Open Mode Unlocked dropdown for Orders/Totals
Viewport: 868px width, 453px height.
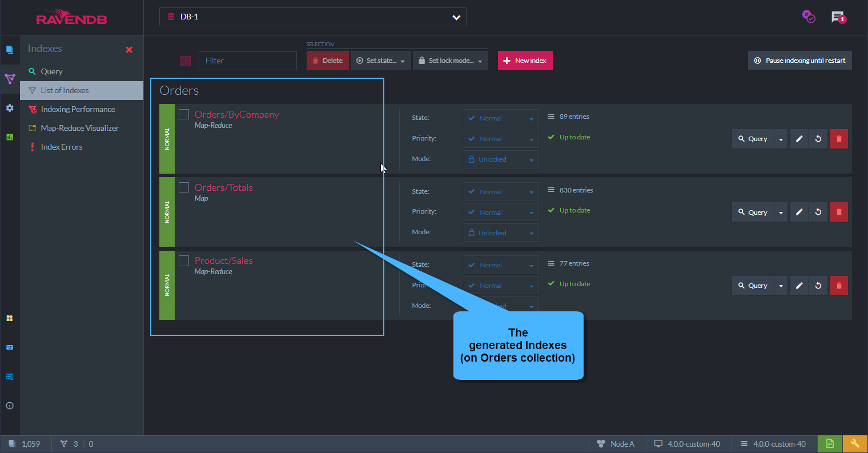[501, 232]
